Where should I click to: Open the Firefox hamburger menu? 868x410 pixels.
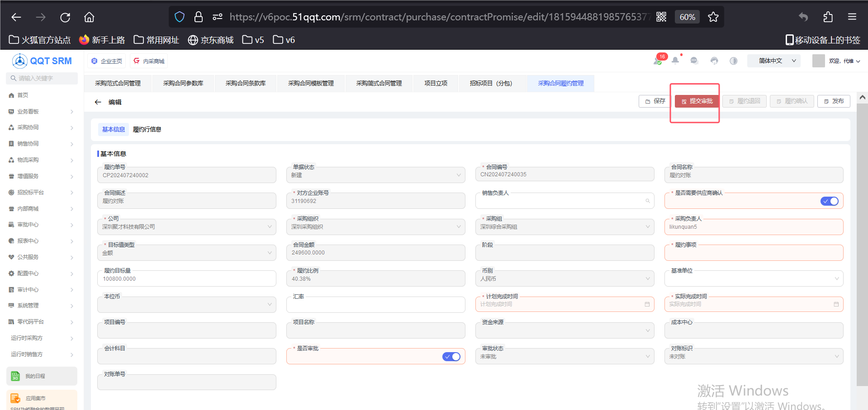coord(852,17)
